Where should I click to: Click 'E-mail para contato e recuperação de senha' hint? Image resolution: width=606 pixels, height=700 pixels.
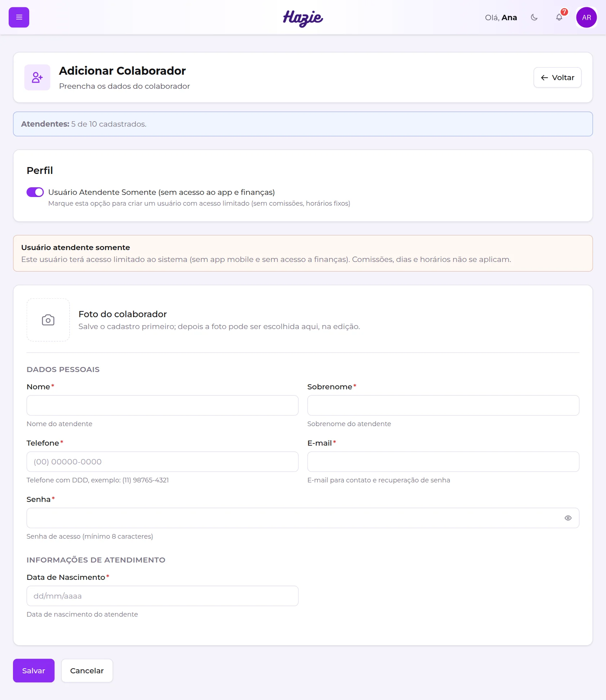(379, 480)
